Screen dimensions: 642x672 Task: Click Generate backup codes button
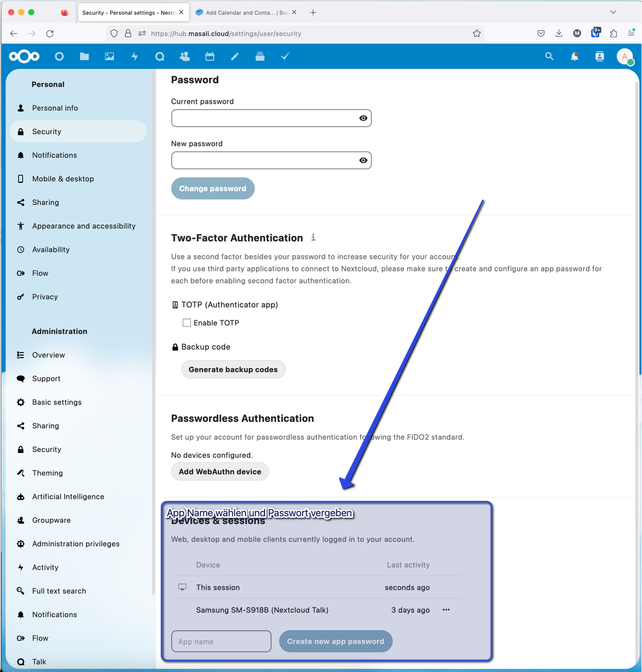233,370
